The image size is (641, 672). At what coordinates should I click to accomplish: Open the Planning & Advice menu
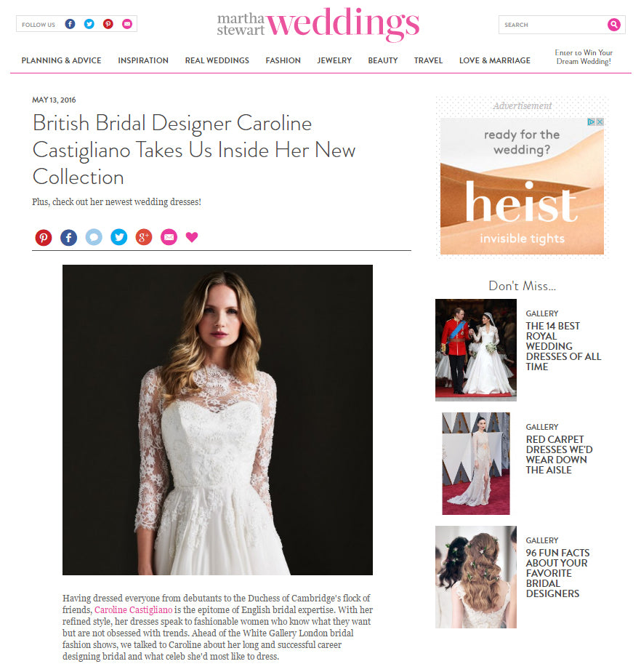[61, 60]
